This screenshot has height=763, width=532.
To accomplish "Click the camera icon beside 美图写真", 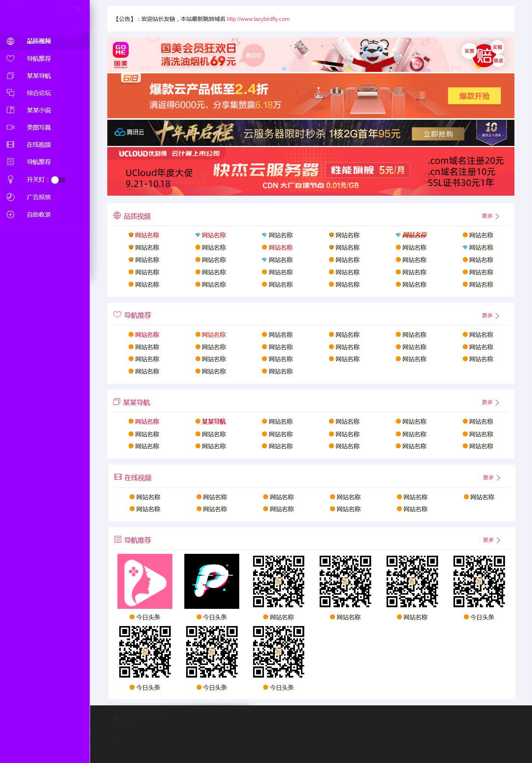I will [10, 127].
